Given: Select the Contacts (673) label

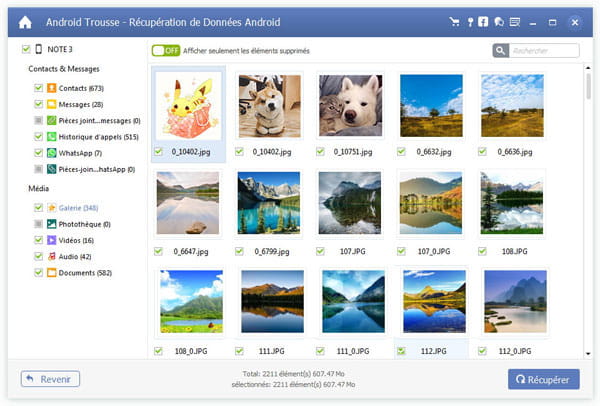Looking at the screenshot, I should (x=81, y=88).
